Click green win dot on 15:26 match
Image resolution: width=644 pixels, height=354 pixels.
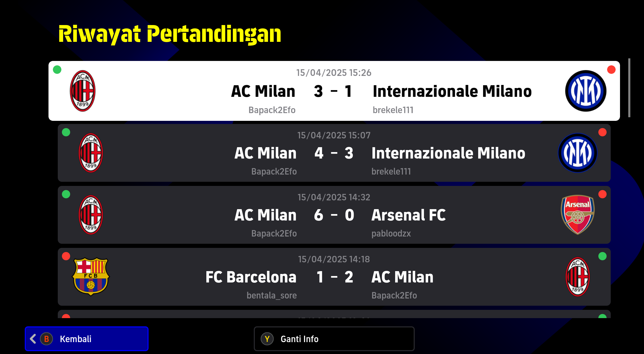click(x=57, y=69)
